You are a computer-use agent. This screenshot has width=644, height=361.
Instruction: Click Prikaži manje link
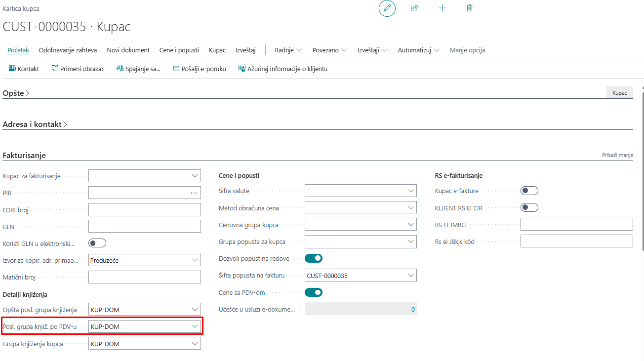pos(617,155)
